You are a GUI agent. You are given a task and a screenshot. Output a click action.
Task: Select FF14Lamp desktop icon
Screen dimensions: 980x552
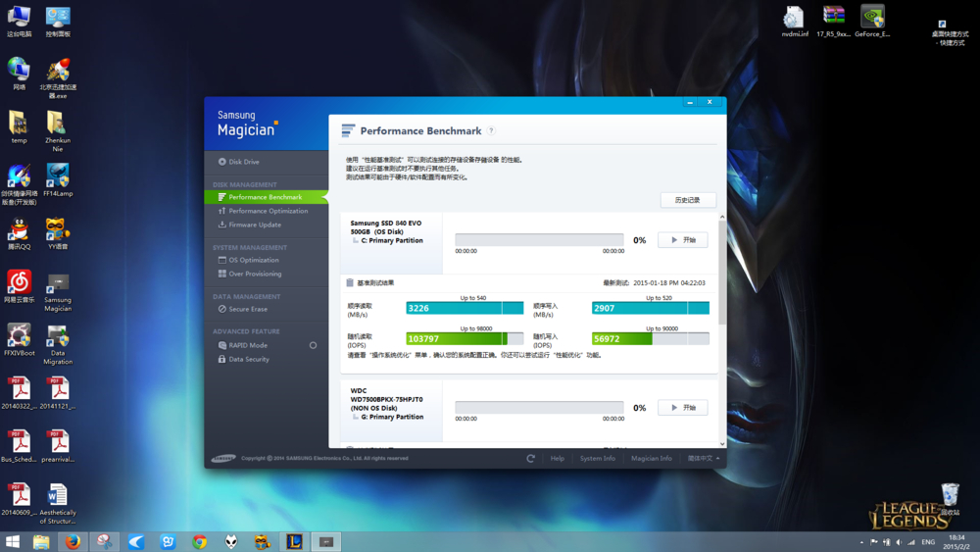click(58, 180)
